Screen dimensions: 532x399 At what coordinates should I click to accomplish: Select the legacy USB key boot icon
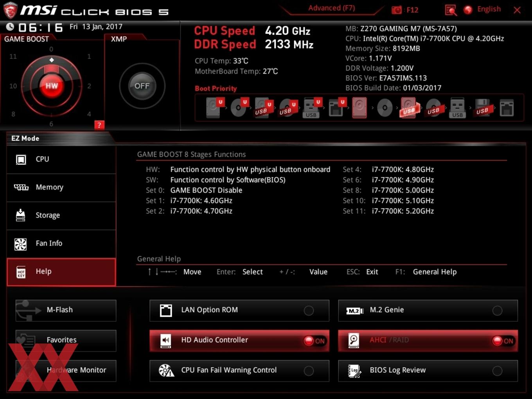click(x=457, y=108)
